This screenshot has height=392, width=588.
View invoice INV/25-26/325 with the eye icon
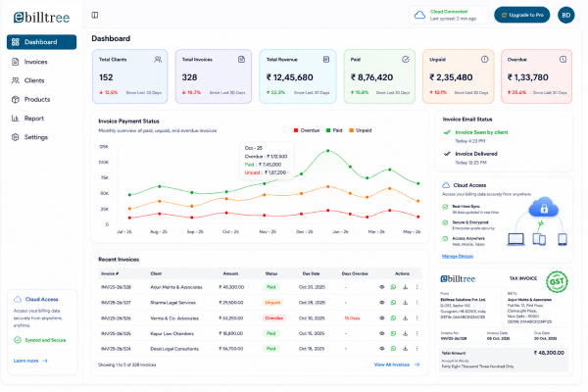click(382, 333)
